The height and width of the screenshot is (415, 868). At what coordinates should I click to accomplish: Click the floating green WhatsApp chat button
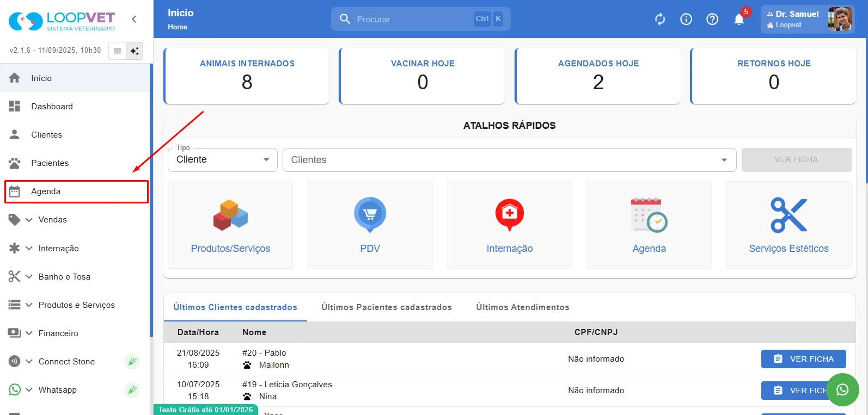(x=842, y=389)
